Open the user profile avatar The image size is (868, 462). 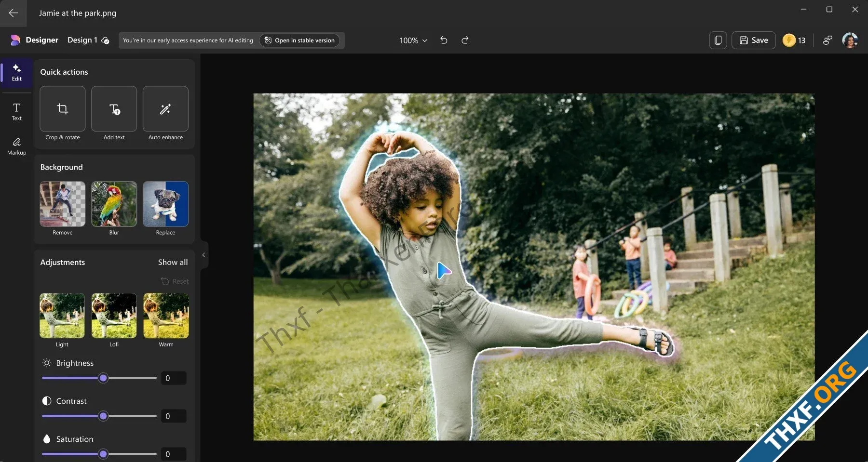tap(850, 40)
